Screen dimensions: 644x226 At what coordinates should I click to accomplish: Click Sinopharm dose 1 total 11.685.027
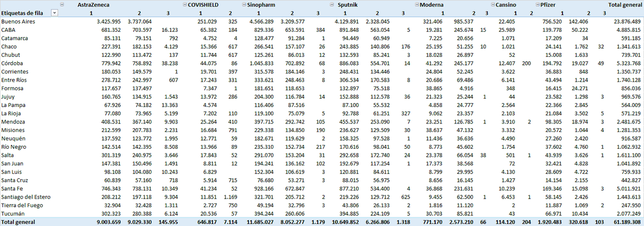pyautogui.click(x=259, y=222)
